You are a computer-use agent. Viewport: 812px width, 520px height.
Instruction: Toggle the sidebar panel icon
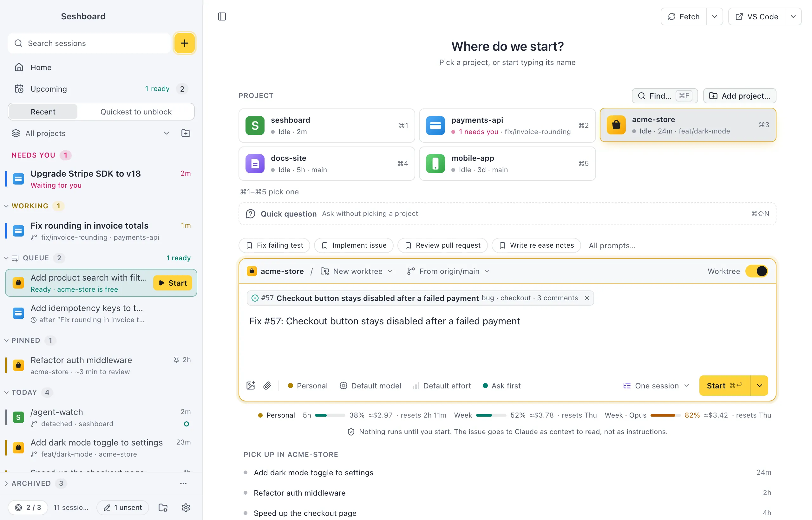222,16
